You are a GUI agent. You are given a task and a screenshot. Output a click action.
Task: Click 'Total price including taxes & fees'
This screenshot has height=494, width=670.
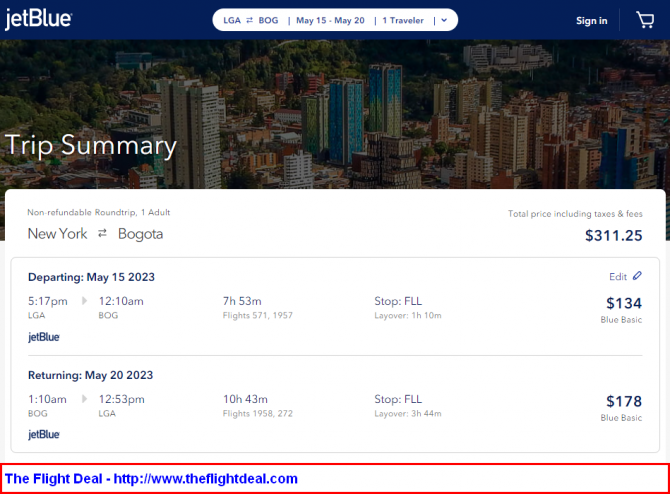575,214
